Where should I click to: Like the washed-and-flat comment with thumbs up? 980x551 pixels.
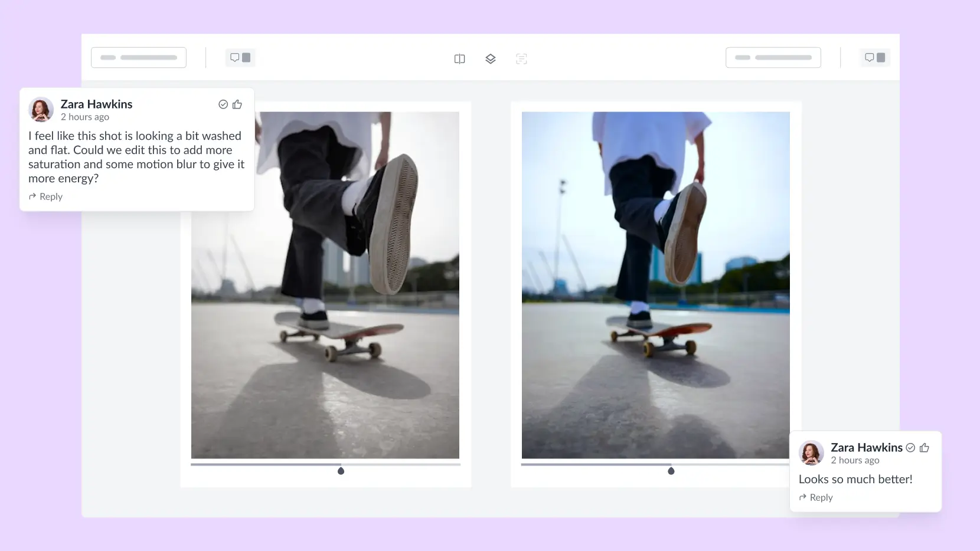click(x=237, y=104)
